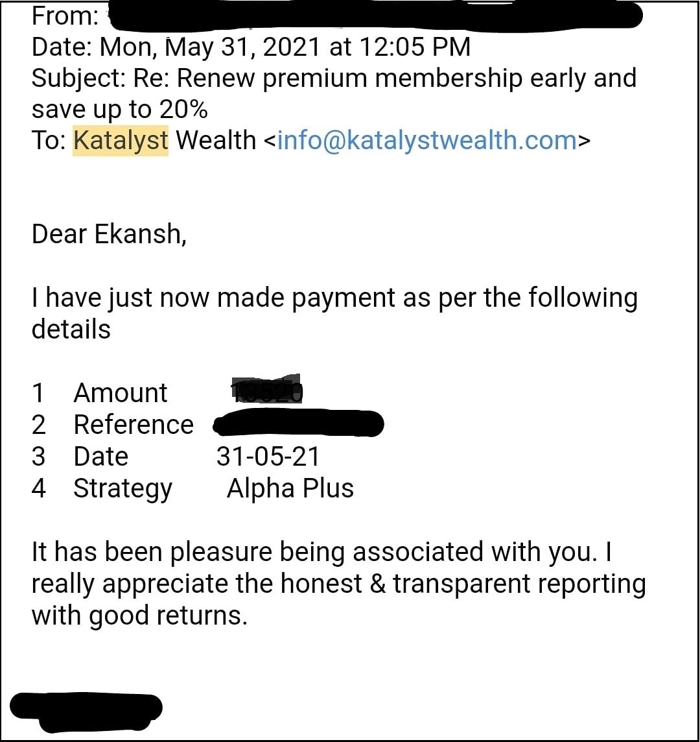Click the Reference label
This screenshot has width=700, height=742.
point(134,425)
